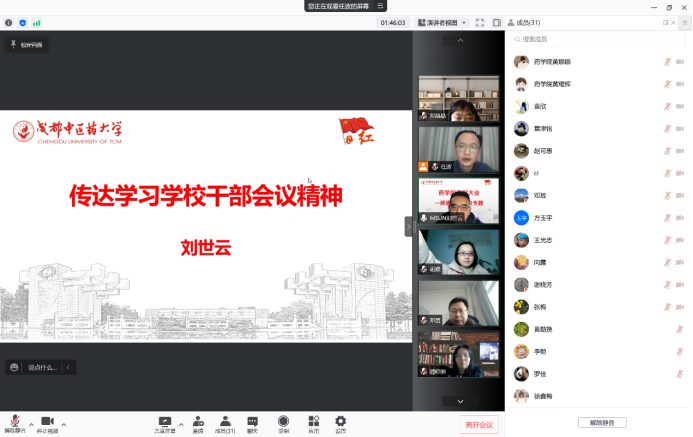Select the thumbnail with red slide behind the speaker
This screenshot has width=693, height=437.
[458, 201]
